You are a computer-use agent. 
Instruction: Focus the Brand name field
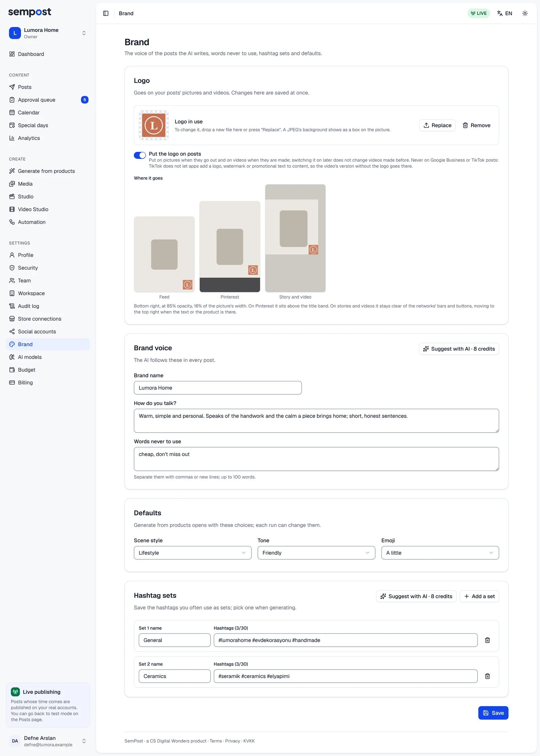click(x=218, y=388)
